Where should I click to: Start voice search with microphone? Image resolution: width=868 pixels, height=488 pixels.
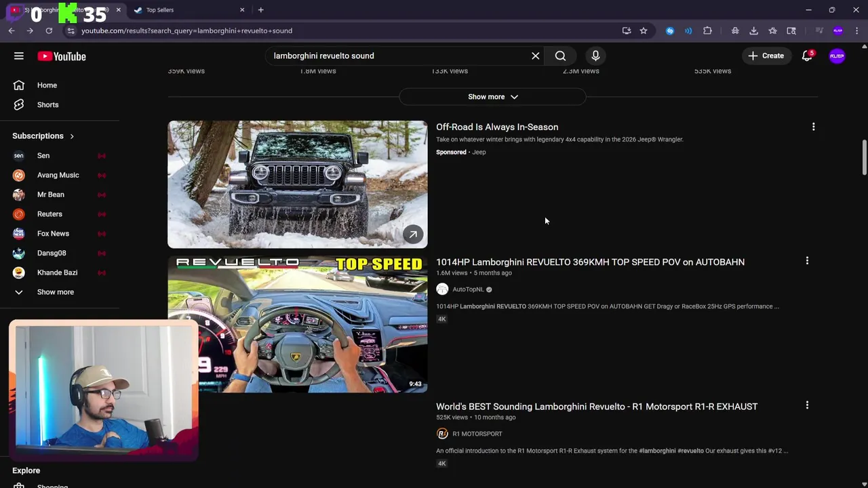[595, 56]
